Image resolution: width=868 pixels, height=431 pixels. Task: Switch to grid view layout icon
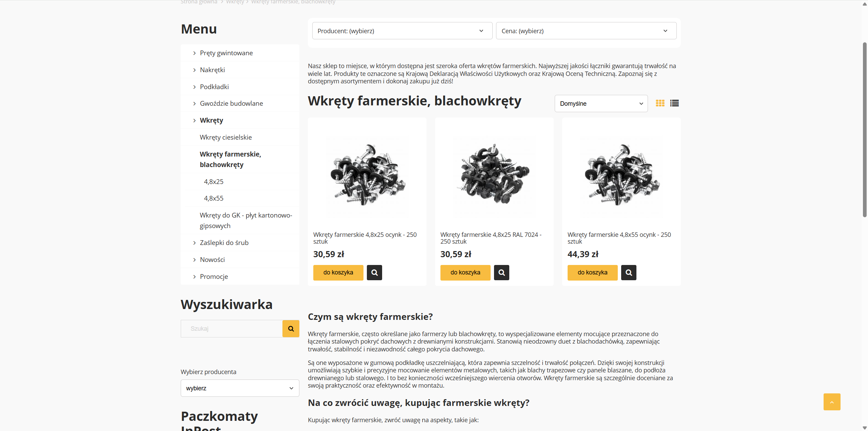click(660, 103)
